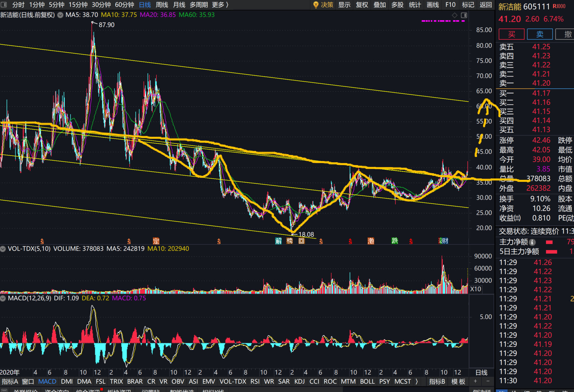Expand the MACD indicator settings dropdown arrow
This screenshot has width=574, height=392.
coord(3,298)
